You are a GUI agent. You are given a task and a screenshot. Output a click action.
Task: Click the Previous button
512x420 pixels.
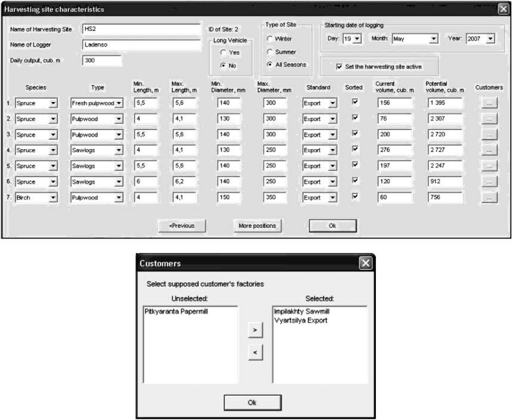coord(181,226)
